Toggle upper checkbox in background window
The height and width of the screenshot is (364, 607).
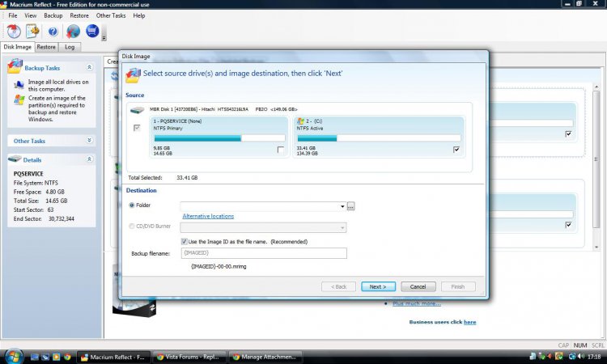tap(568, 133)
